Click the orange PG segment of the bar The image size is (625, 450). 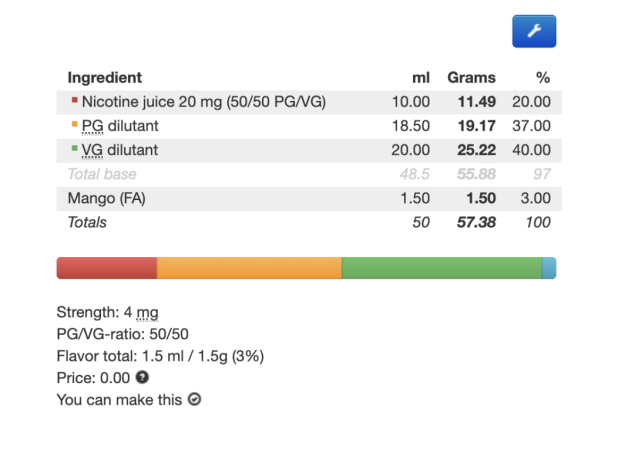point(249,268)
